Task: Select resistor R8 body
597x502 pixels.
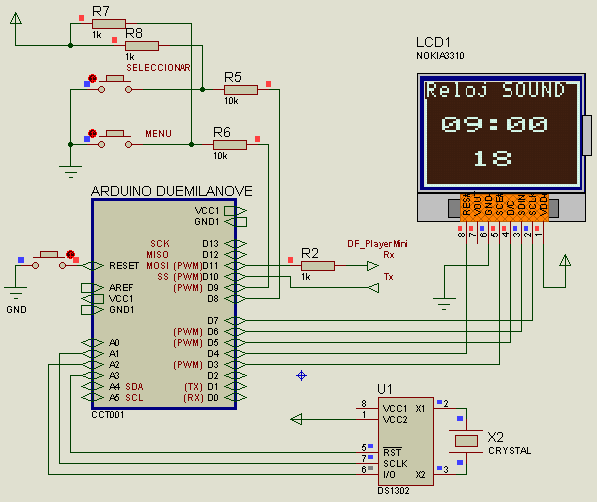Action: (142, 46)
